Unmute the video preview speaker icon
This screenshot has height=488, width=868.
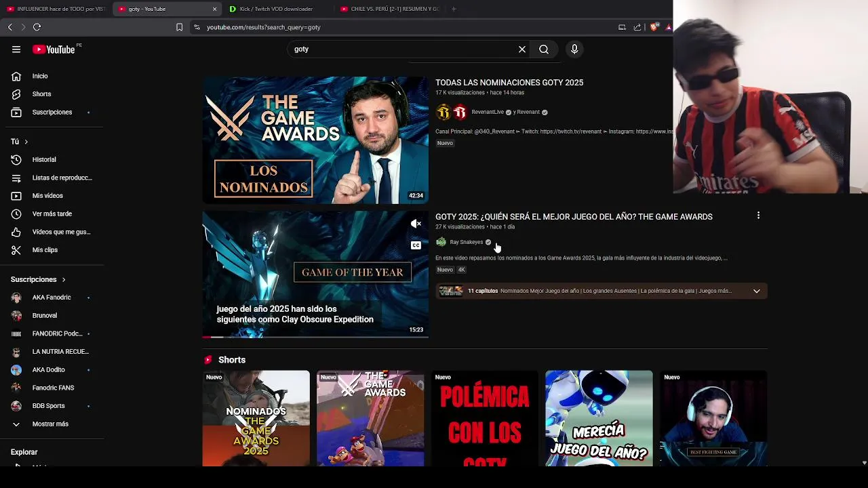[x=416, y=224]
